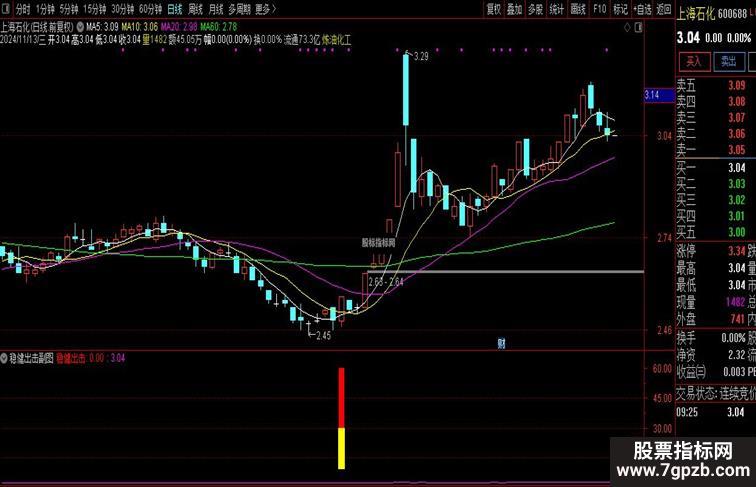The height and width of the screenshot is (487, 756).
Task: Click the 09:25 trade record row
Action: click(716, 412)
